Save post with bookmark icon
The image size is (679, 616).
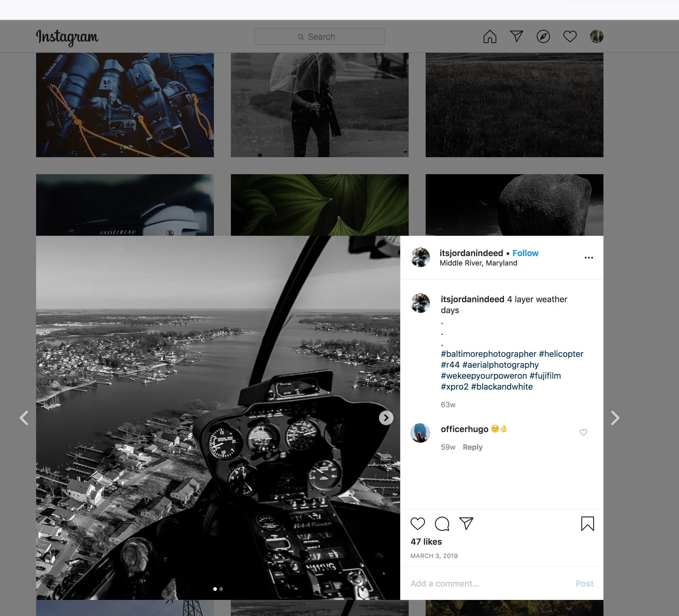[587, 524]
